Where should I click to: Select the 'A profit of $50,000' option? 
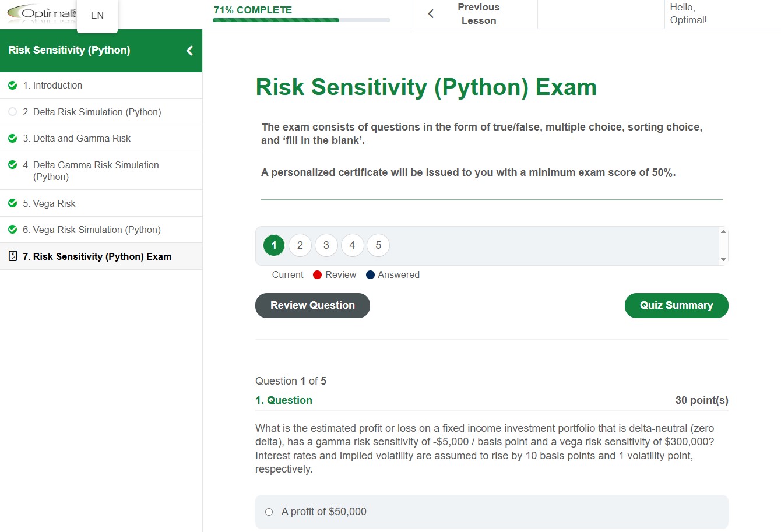tap(269, 512)
